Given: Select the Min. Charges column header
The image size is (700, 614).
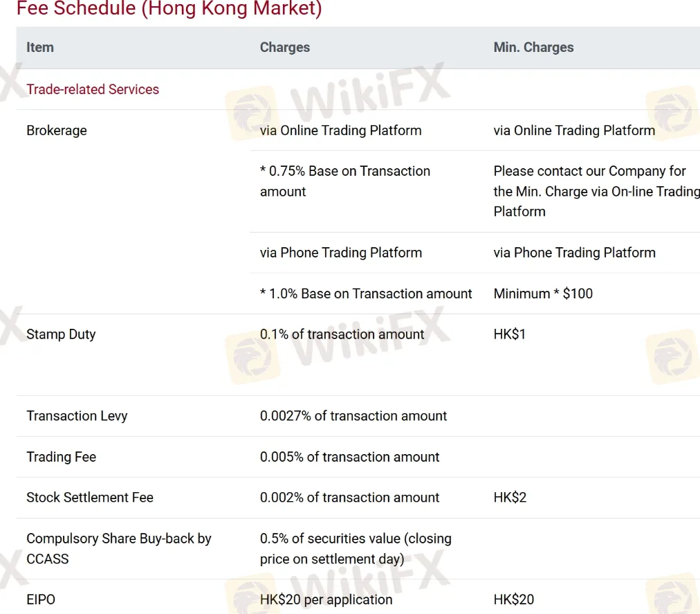Looking at the screenshot, I should [533, 47].
